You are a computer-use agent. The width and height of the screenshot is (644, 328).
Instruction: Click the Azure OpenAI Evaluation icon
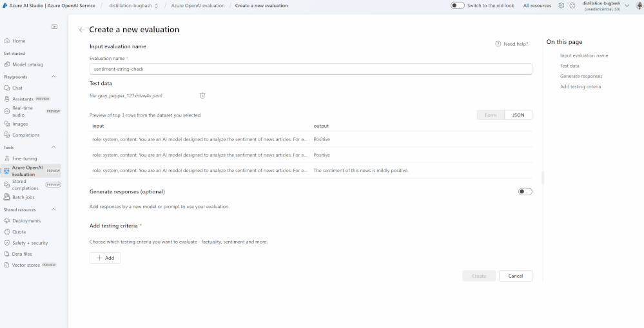click(x=6, y=171)
